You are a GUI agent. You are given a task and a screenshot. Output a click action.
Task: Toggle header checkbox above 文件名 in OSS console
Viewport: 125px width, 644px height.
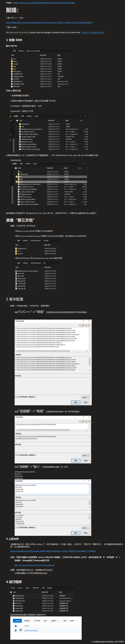pos(16,626)
